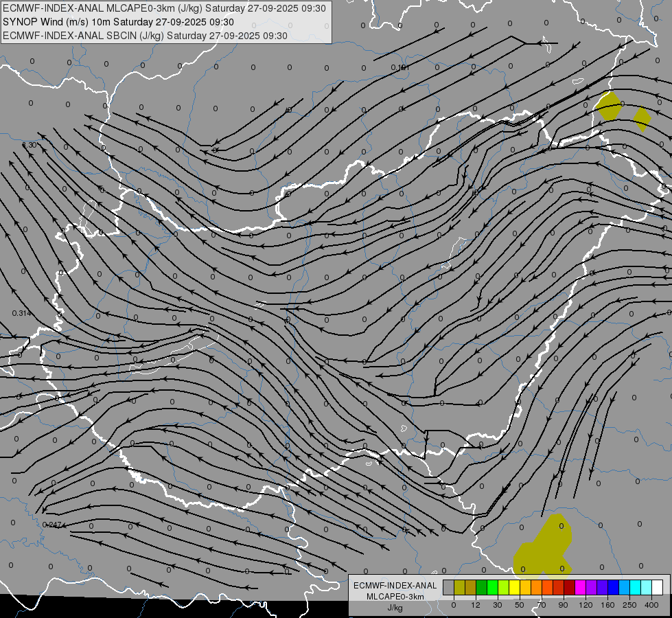The image size is (672, 618).
Task: Click the 0.30 value on the map
Action: 29,146
